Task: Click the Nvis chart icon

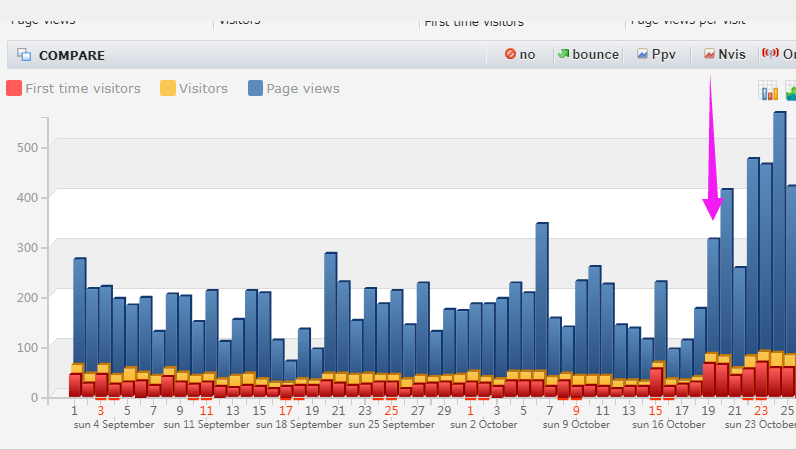Action: pyautogui.click(x=709, y=55)
